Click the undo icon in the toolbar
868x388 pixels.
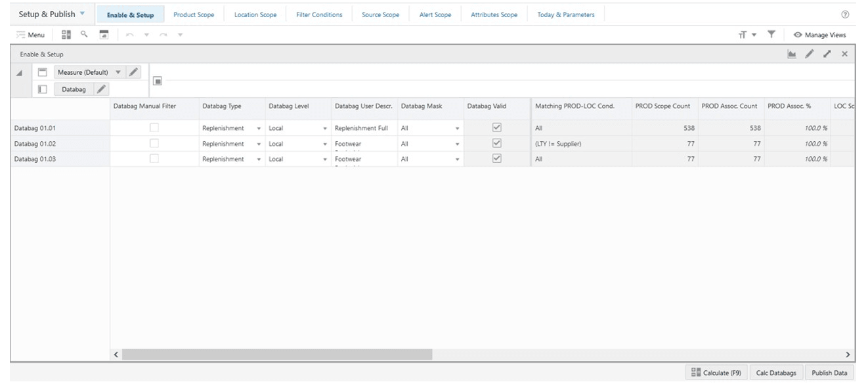tap(129, 34)
